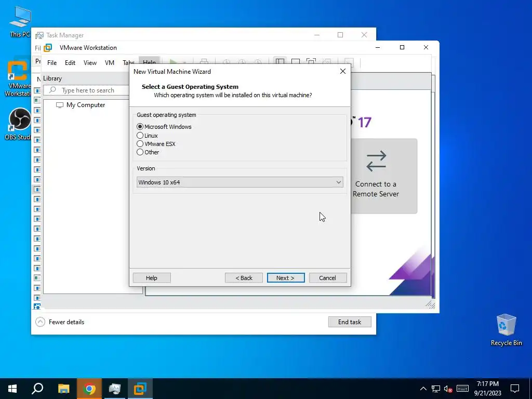Click End task in Task Manager
Image resolution: width=532 pixels, height=399 pixels.
click(350, 322)
